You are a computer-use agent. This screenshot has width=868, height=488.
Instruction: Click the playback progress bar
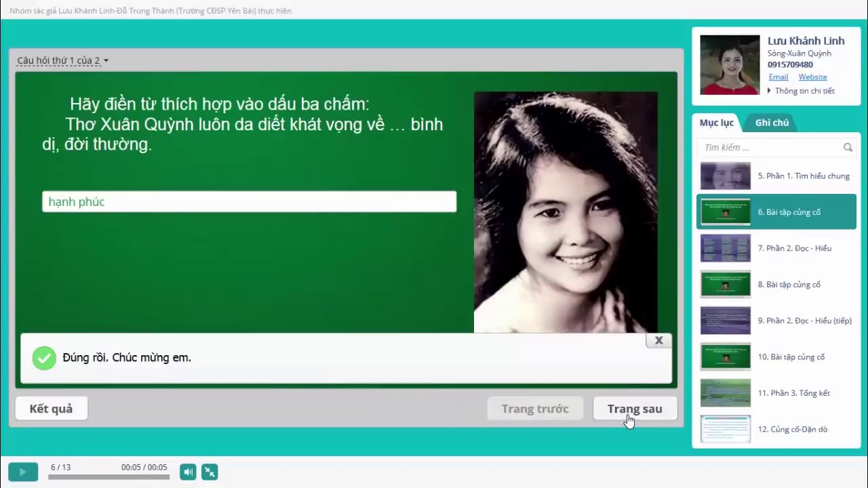(108, 477)
